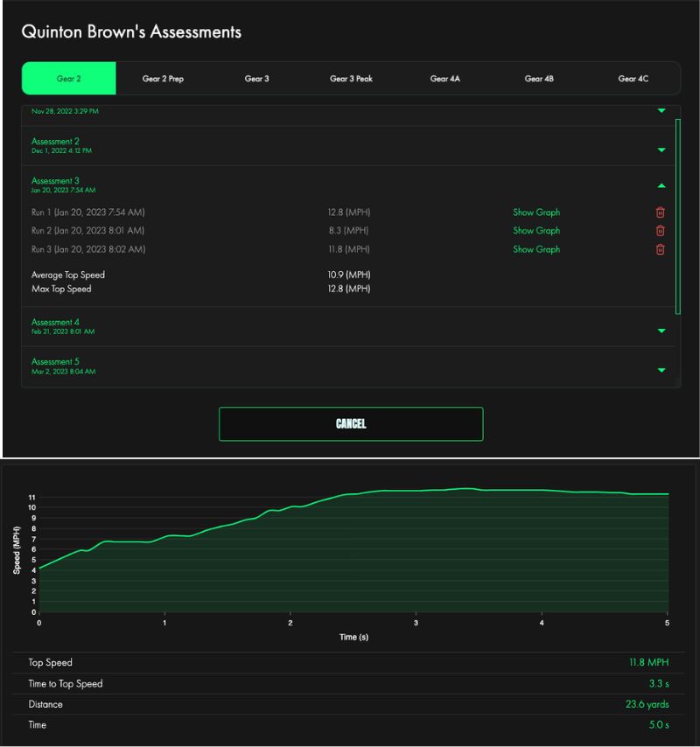Click the Assessment 5 title

tap(55, 361)
